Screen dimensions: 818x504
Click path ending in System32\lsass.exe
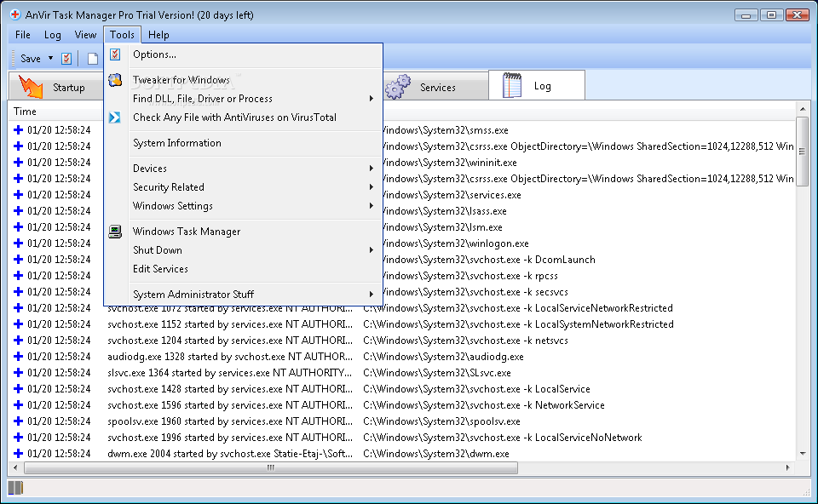(x=445, y=211)
